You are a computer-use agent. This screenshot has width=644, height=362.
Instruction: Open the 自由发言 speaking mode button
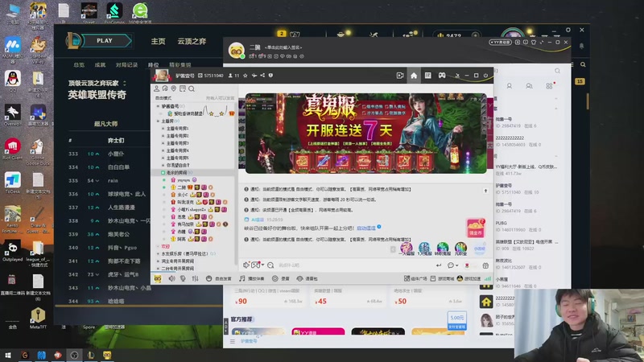pyautogui.click(x=218, y=278)
